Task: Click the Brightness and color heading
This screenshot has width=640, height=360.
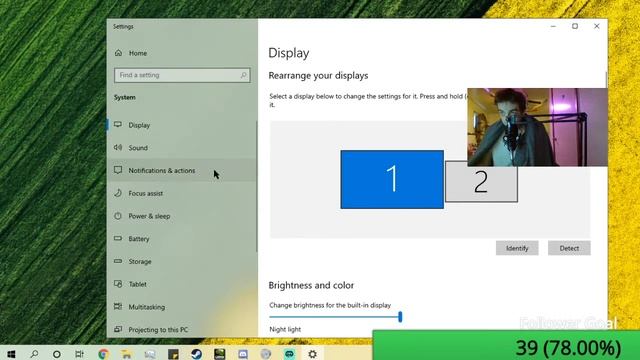Action: click(x=311, y=285)
